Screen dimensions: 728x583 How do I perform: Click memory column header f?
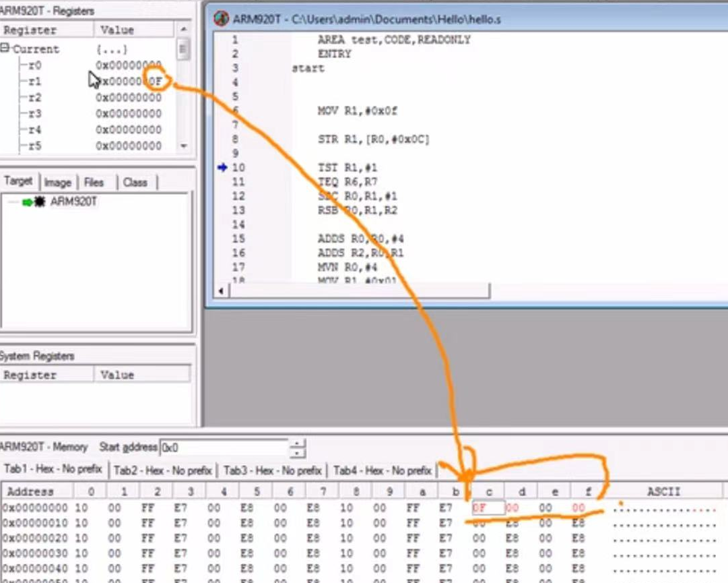pyautogui.click(x=588, y=491)
